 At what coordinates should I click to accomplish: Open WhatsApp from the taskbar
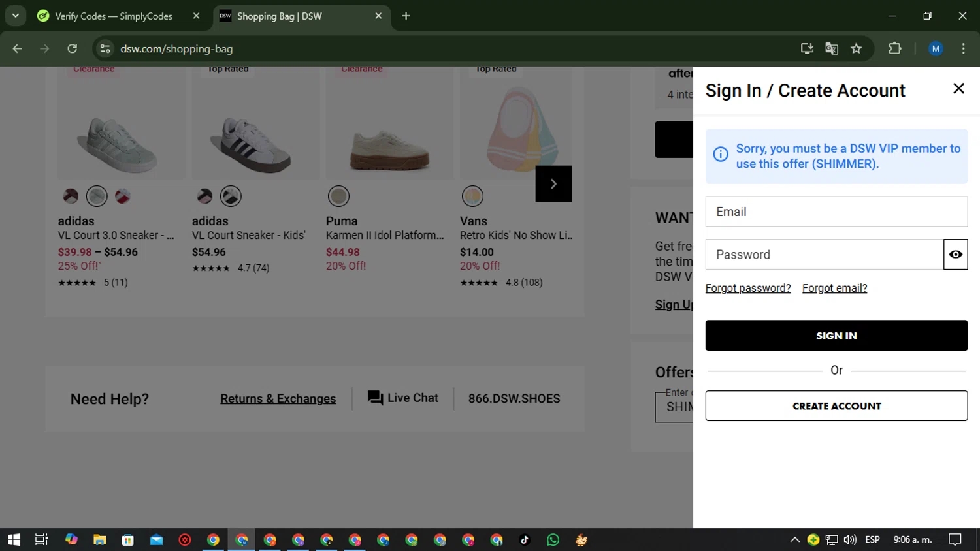point(553,540)
